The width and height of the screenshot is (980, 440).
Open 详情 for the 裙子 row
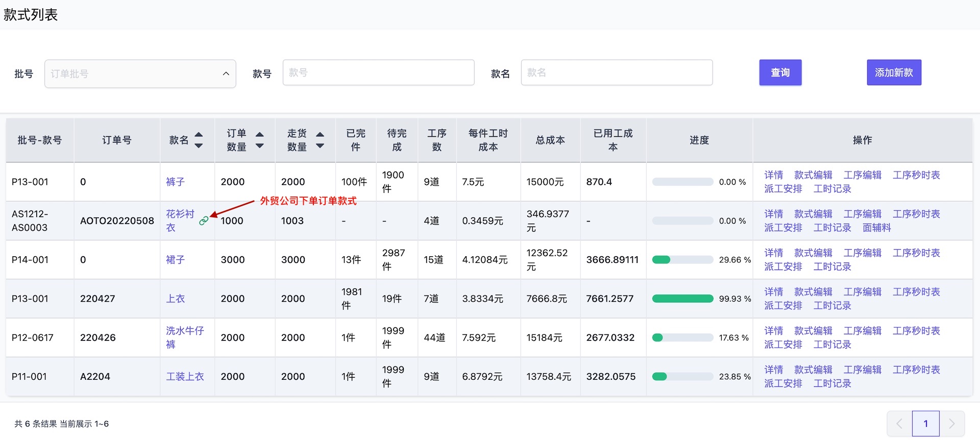[774, 253]
